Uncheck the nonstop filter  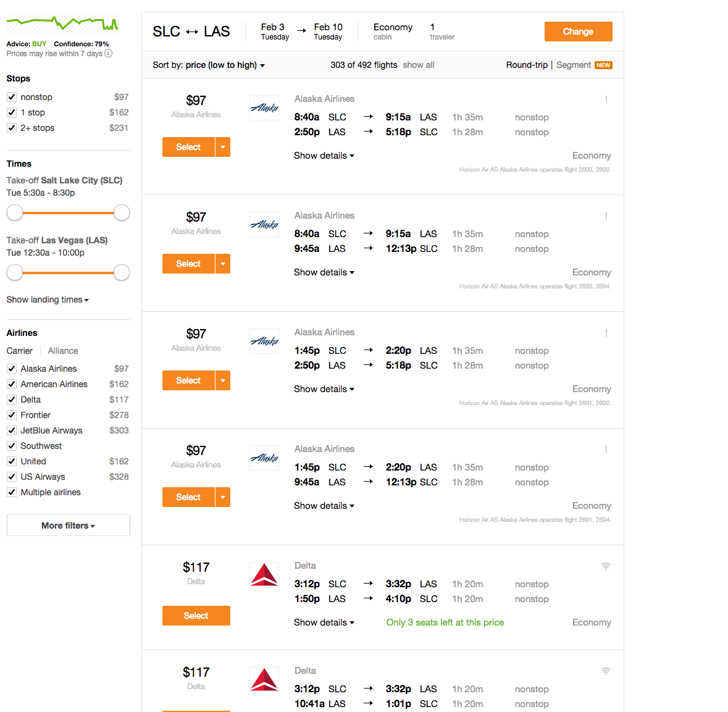pos(12,97)
